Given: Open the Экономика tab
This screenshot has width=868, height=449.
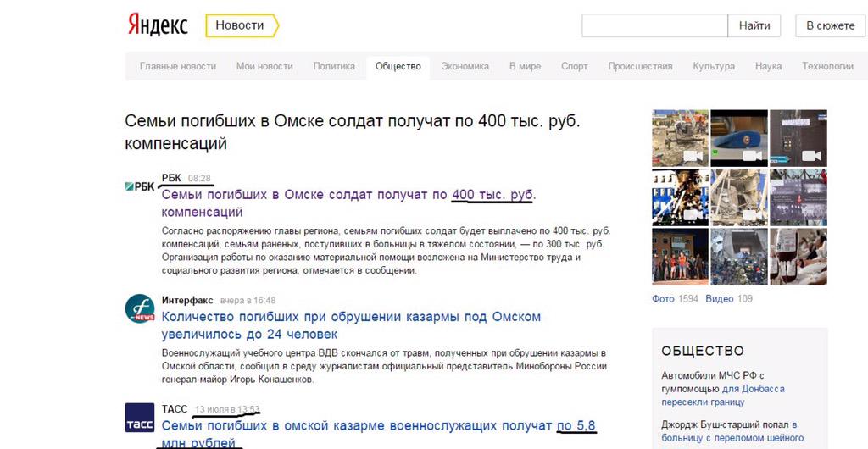Looking at the screenshot, I should tap(465, 66).
